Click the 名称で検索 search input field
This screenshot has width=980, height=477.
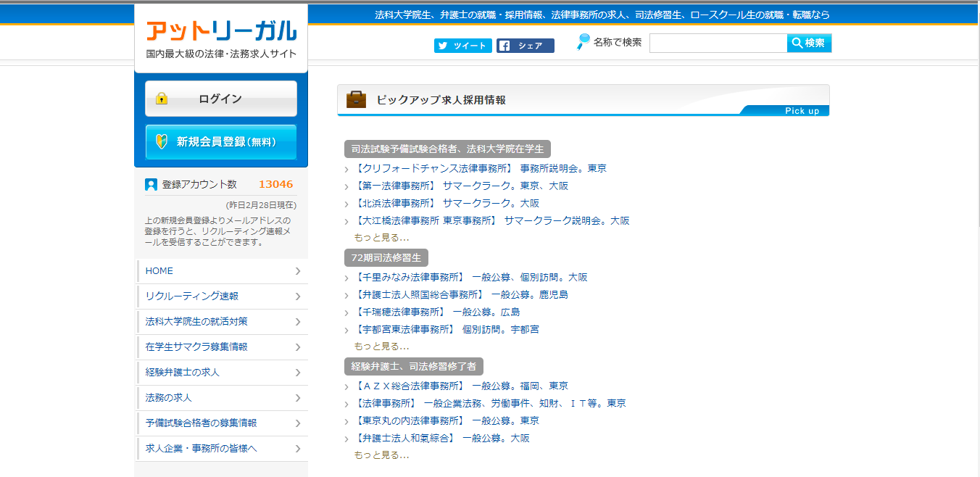pyautogui.click(x=718, y=43)
